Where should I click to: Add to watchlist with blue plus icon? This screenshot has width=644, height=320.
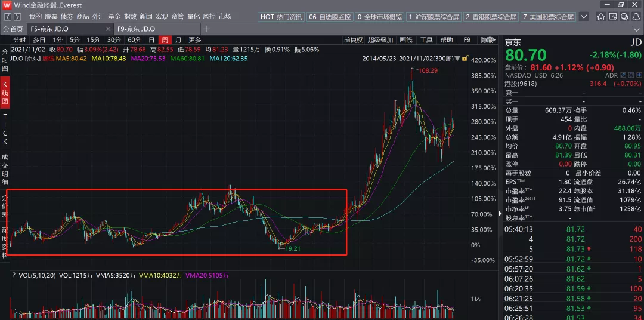coord(638,76)
